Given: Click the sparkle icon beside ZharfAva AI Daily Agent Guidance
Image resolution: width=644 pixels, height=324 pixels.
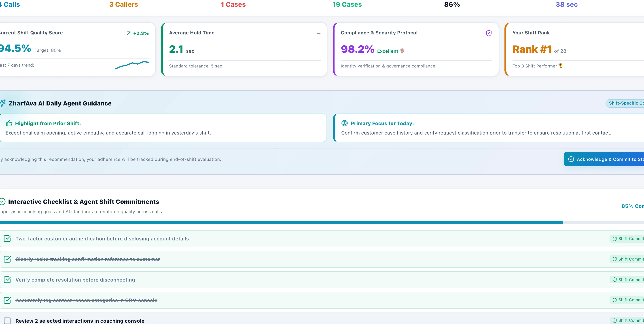Looking at the screenshot, I should click(2, 103).
